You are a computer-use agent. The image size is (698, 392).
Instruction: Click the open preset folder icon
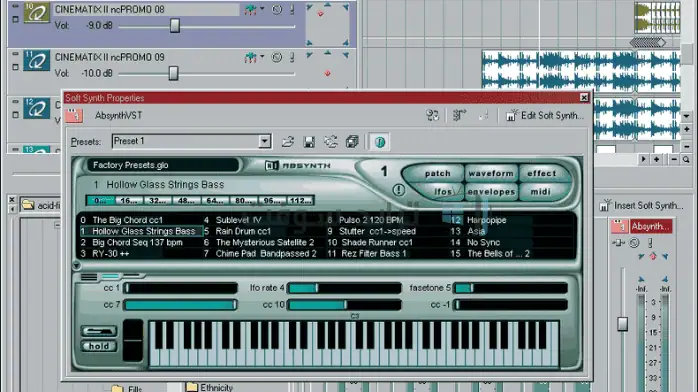[288, 142]
